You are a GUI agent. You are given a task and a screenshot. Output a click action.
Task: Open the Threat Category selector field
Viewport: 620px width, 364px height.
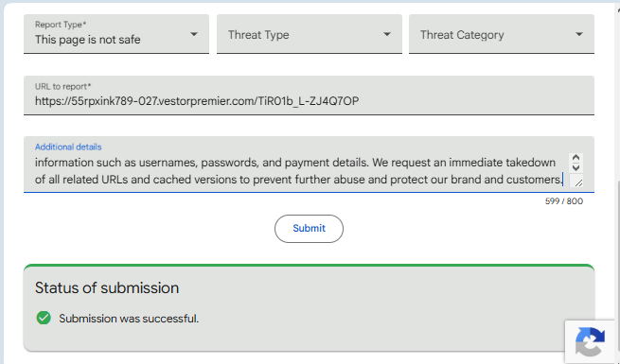(502, 34)
